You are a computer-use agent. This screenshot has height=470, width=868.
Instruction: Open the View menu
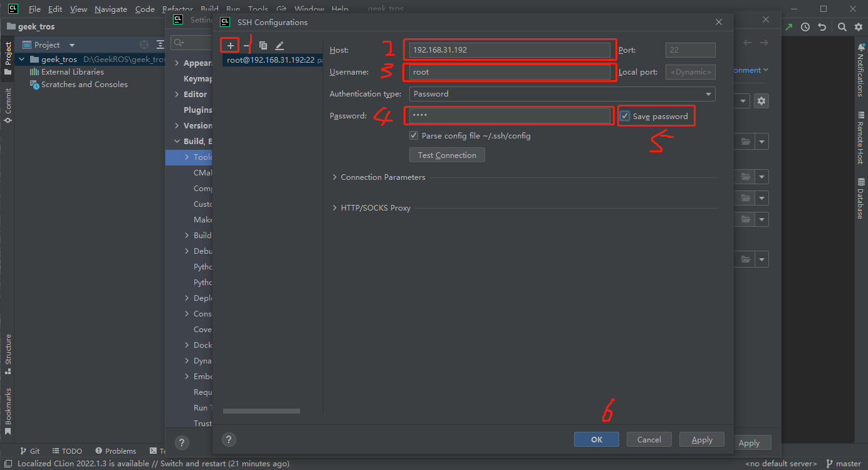click(x=79, y=9)
